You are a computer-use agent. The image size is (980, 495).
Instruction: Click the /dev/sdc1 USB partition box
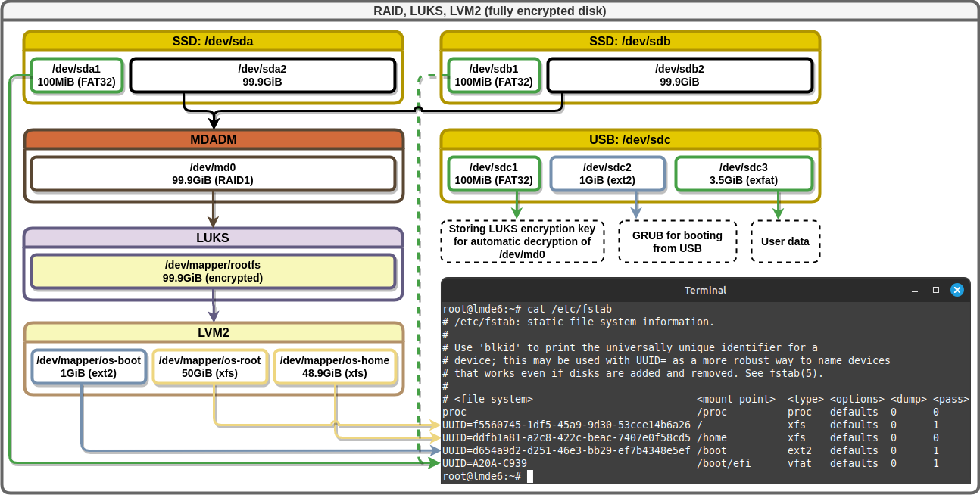494,173
